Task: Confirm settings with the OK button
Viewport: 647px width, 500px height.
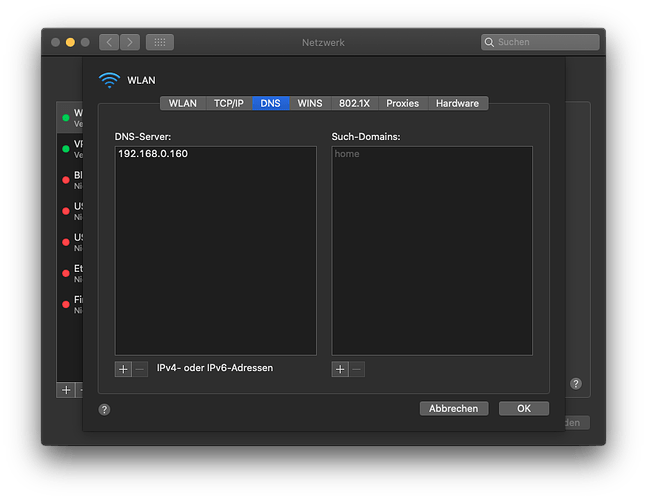Action: (524, 408)
